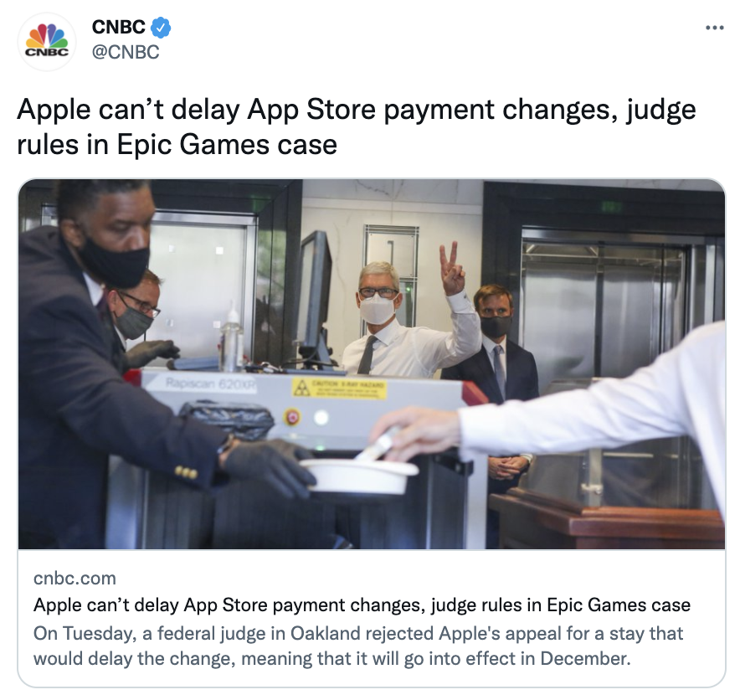Click the red emergency button on scanner

(x=292, y=417)
